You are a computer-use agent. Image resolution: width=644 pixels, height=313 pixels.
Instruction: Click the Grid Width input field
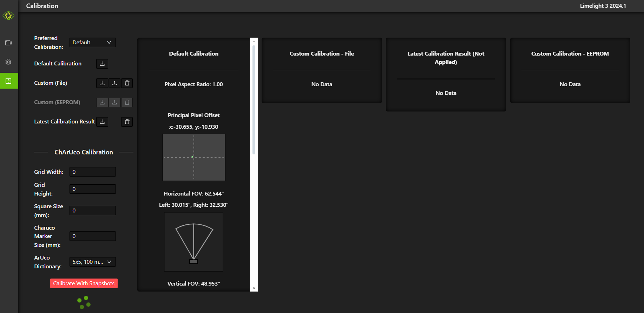(93, 172)
